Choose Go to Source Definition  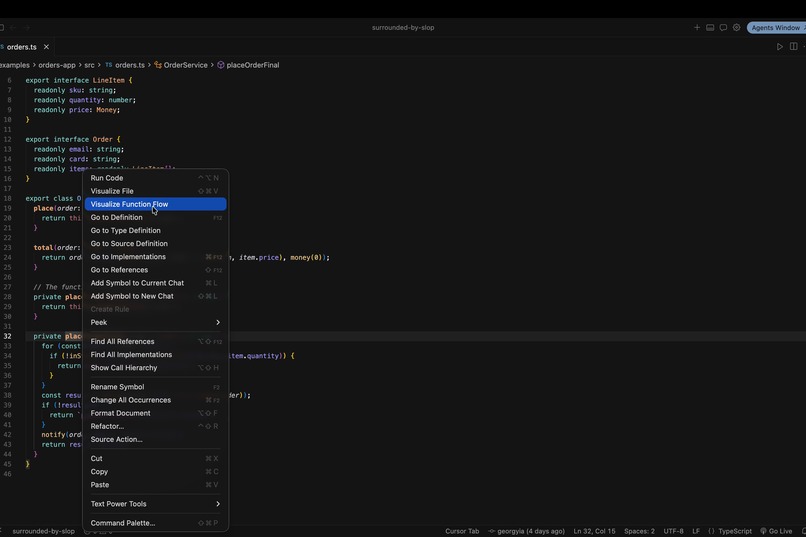coord(155,244)
